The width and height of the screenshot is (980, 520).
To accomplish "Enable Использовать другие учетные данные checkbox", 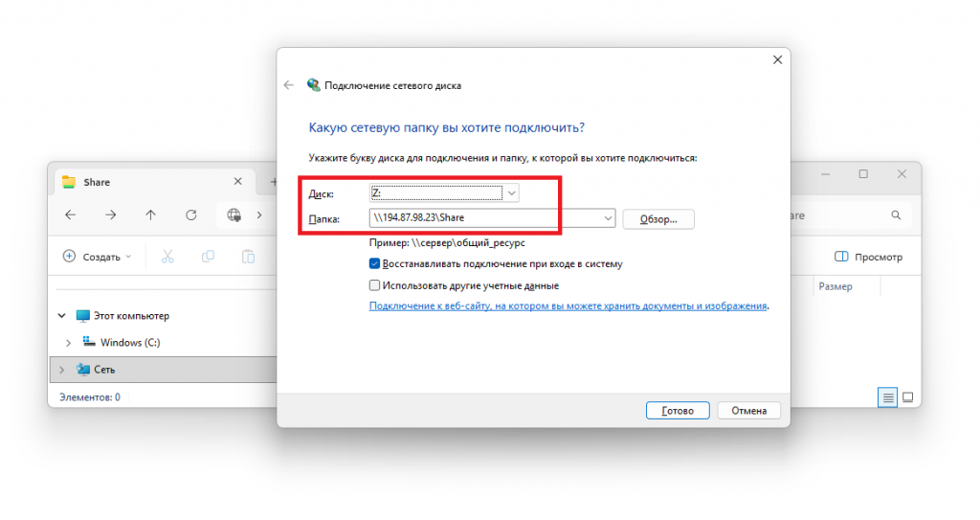I will point(374,285).
